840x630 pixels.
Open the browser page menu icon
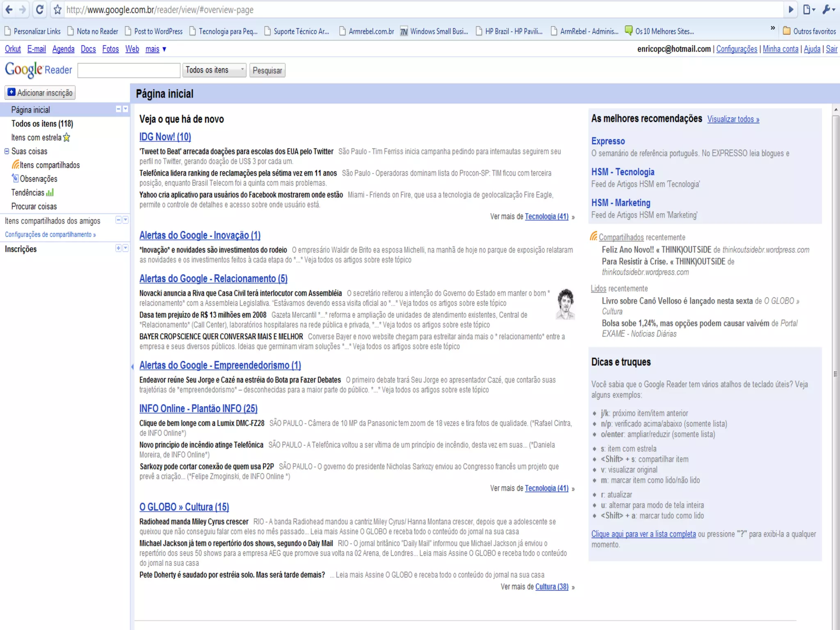pyautogui.click(x=808, y=9)
